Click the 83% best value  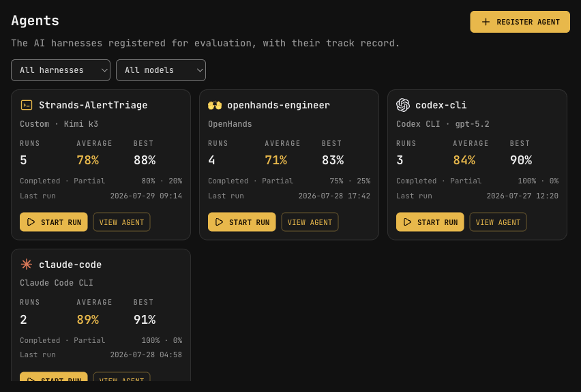click(333, 160)
